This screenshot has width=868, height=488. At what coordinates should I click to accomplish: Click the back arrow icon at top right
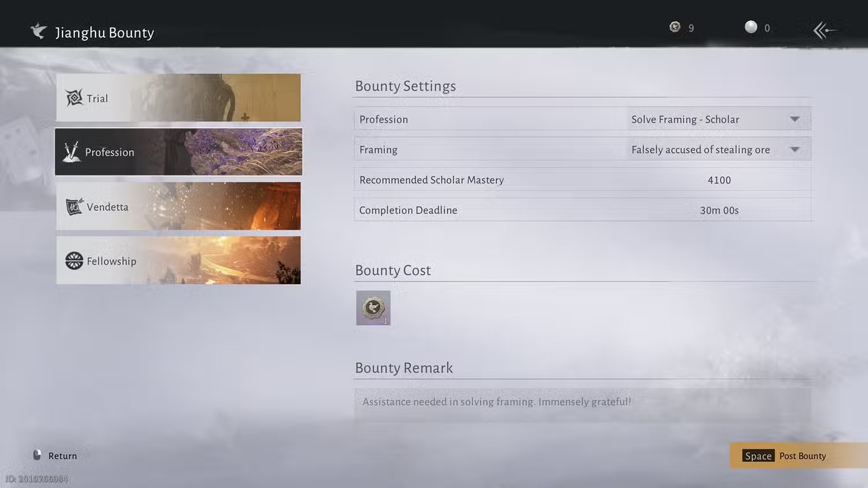(x=825, y=30)
